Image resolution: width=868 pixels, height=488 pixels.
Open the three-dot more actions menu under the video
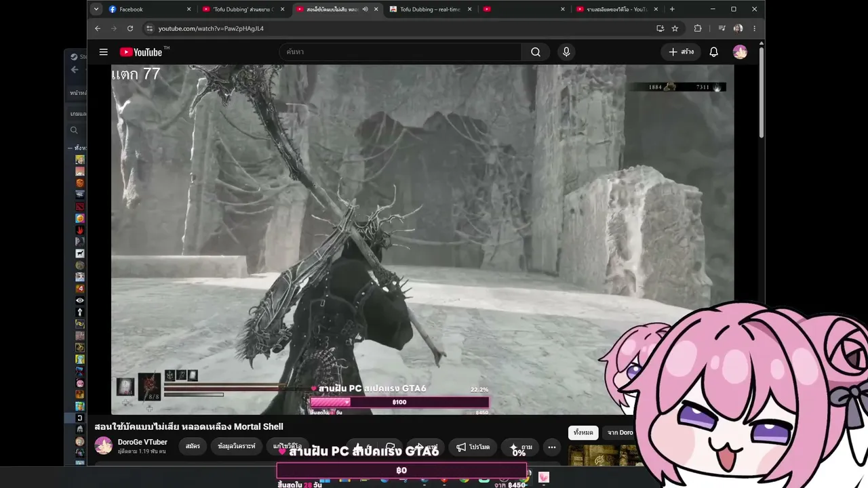point(552,447)
